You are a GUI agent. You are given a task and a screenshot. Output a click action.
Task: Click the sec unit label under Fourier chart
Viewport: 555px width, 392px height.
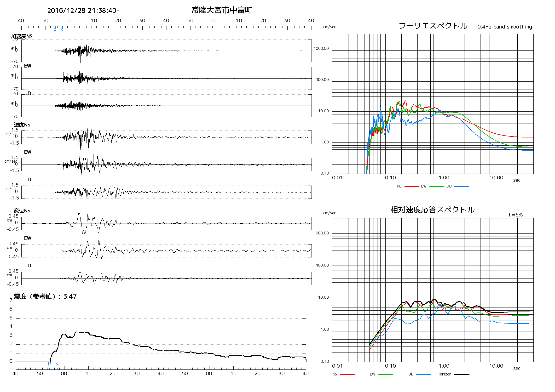point(517,180)
